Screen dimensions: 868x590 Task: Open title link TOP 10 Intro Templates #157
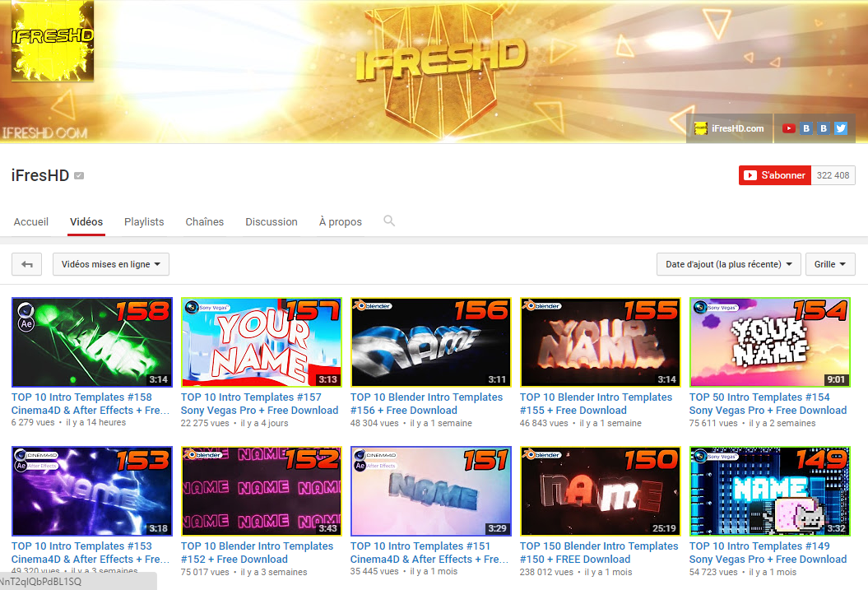pyautogui.click(x=260, y=403)
